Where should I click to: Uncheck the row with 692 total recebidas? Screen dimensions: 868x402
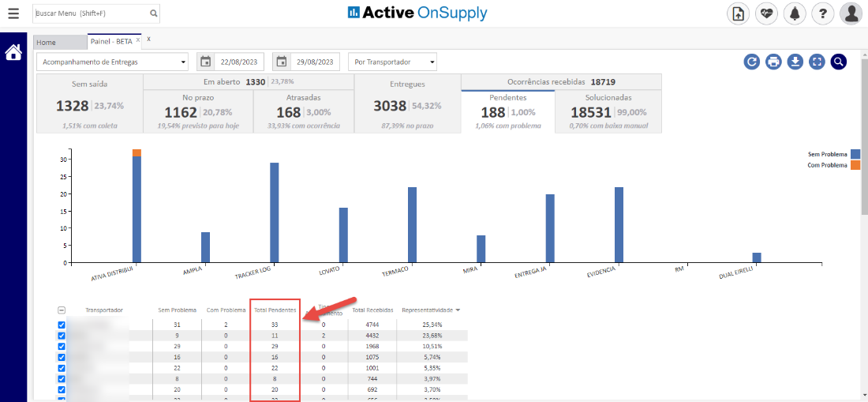click(x=62, y=390)
